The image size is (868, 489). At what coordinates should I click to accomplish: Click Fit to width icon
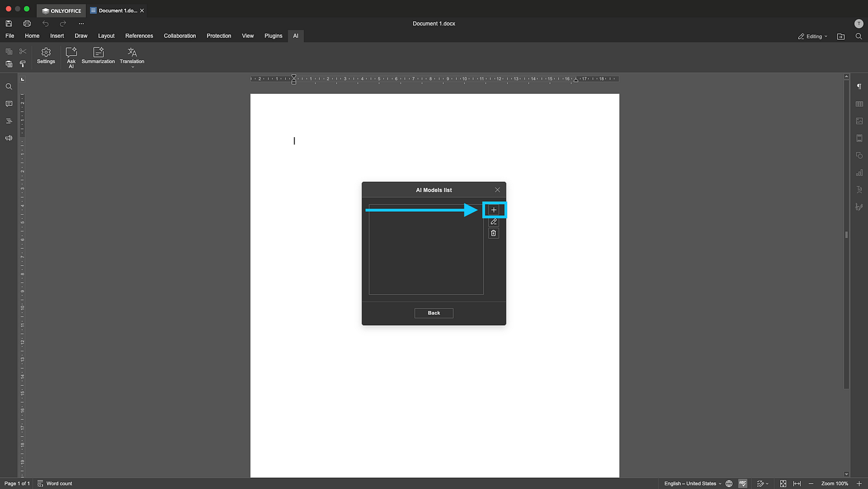click(797, 483)
